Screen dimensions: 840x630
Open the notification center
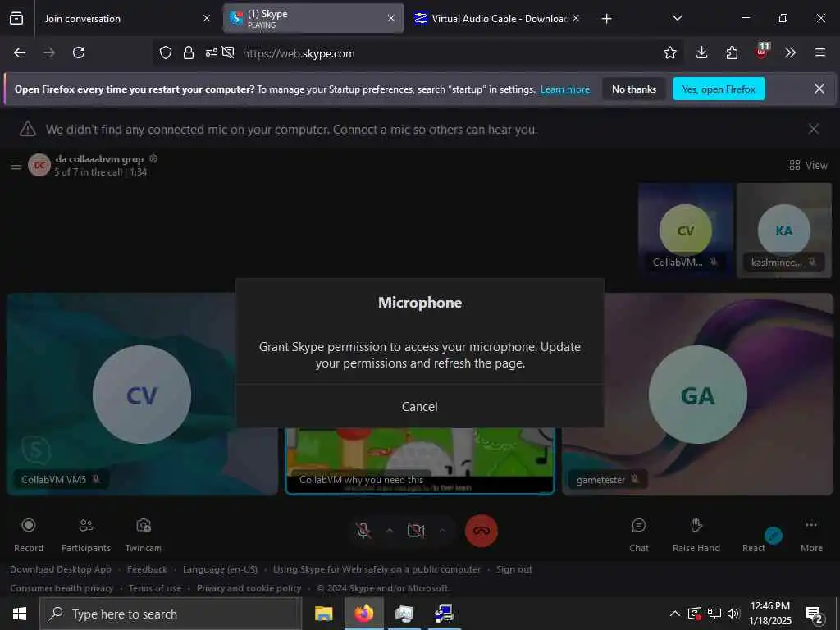point(815,614)
